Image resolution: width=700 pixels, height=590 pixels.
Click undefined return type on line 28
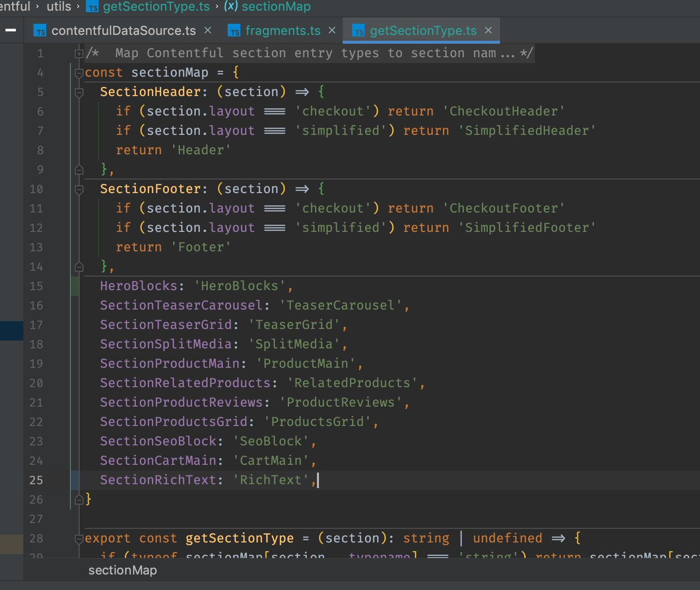click(x=508, y=538)
